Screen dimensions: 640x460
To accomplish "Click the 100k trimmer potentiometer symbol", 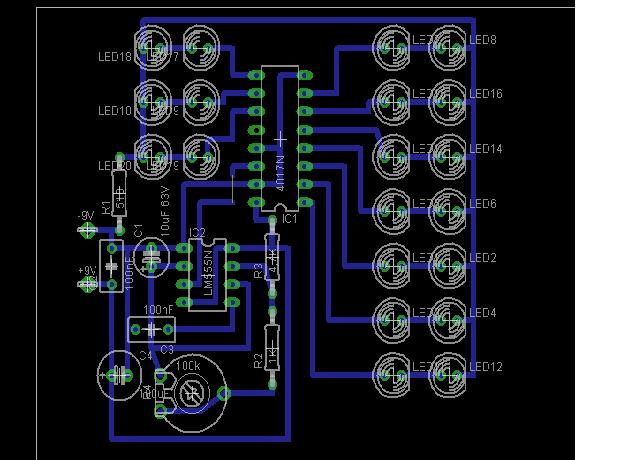I will pos(193,393).
